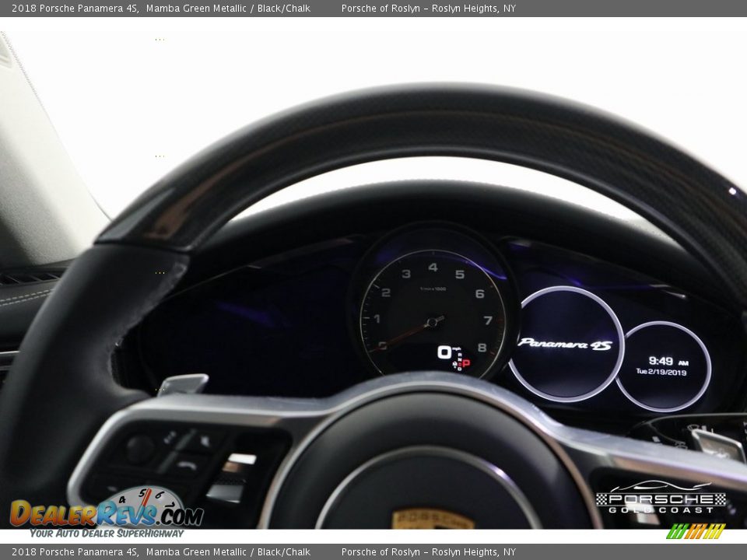Tap the Porsche crest on the horn pad

433,520
